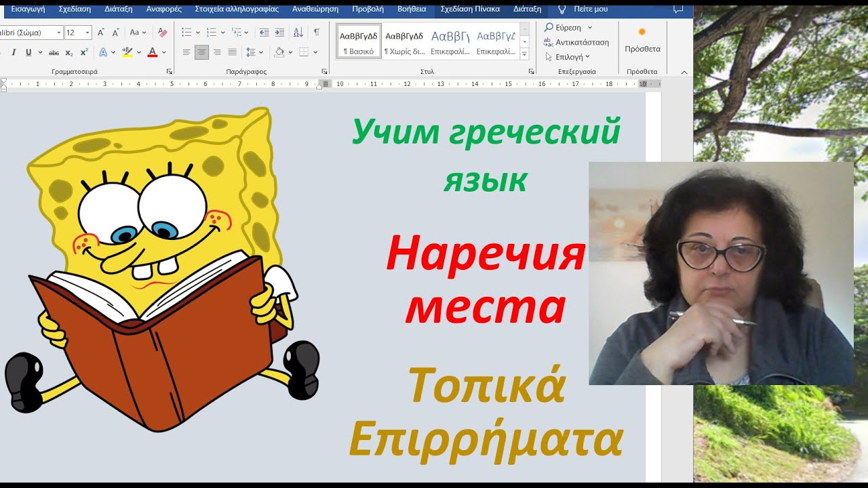Viewport: 868px width, 488px height.
Task: Open Font dialog launcher in Γραμματοσειρά group
Action: point(169,71)
